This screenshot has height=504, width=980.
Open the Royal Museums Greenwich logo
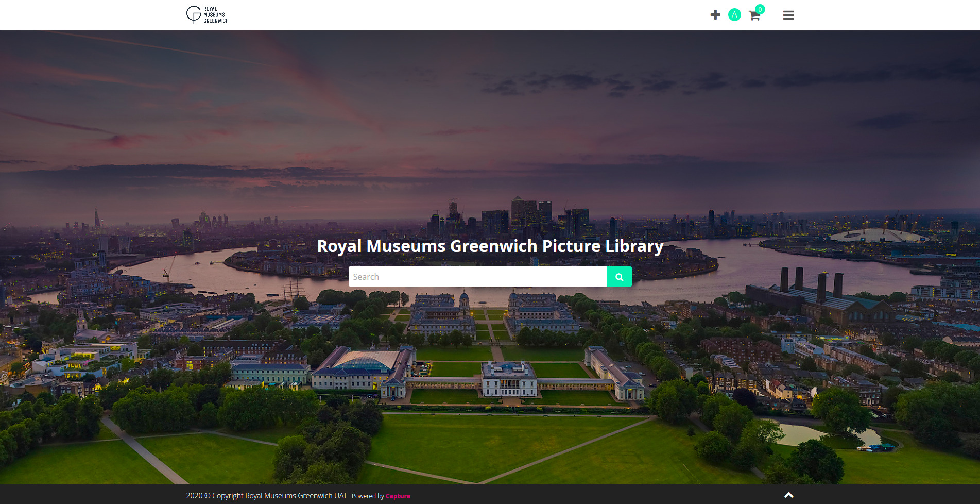coord(207,15)
